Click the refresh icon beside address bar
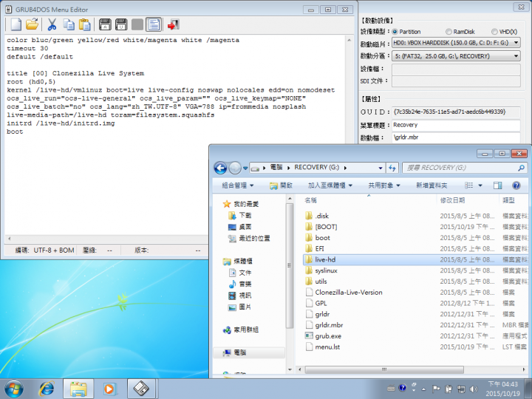The image size is (532, 399). tap(392, 168)
